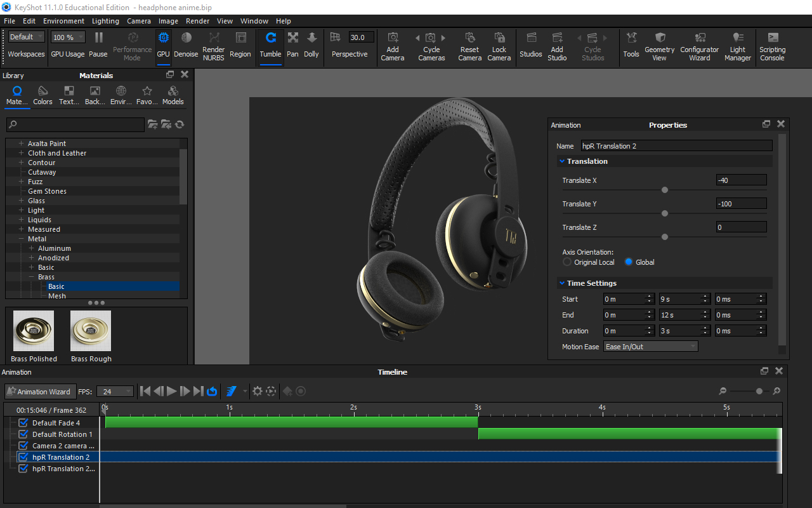Jump to the animation end

coord(198,391)
